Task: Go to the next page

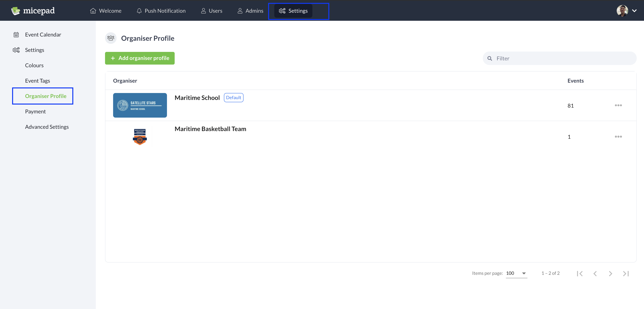Action: pos(611,273)
